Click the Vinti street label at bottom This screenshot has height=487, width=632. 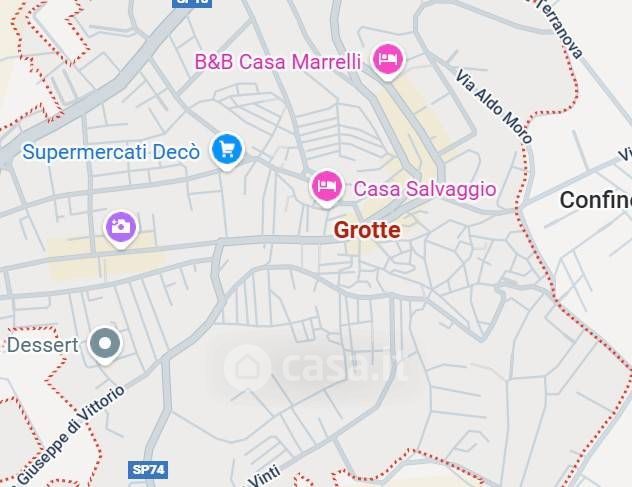[x=264, y=476]
